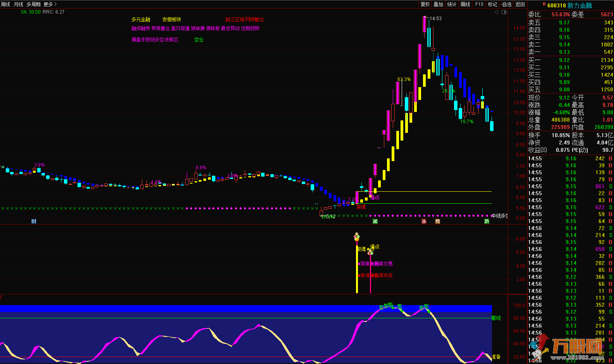Click the 买五 bid volume 1250
This screenshot has width=614, height=364.
(x=607, y=90)
